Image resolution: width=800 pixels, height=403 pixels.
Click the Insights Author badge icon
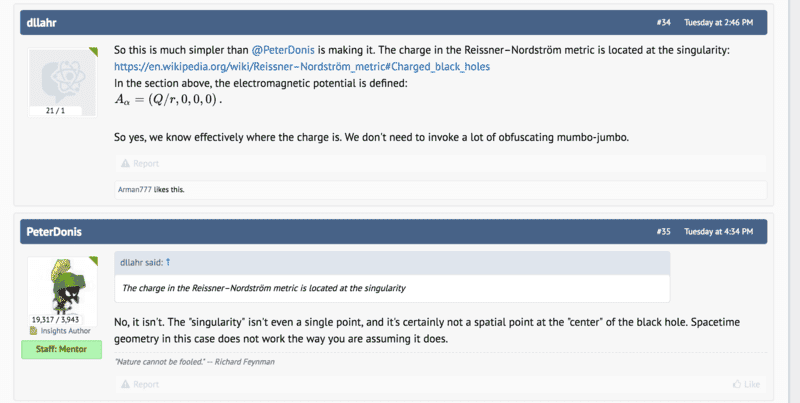point(34,331)
